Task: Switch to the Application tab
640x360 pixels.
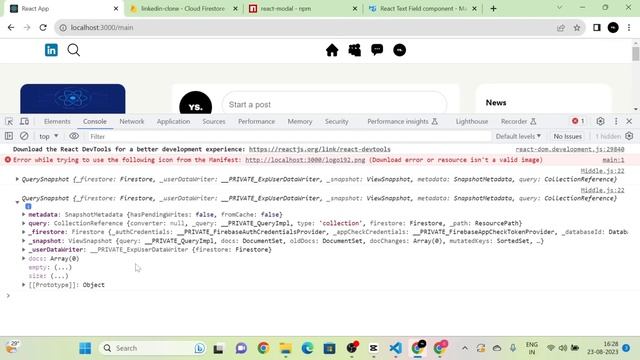Action: click(173, 122)
